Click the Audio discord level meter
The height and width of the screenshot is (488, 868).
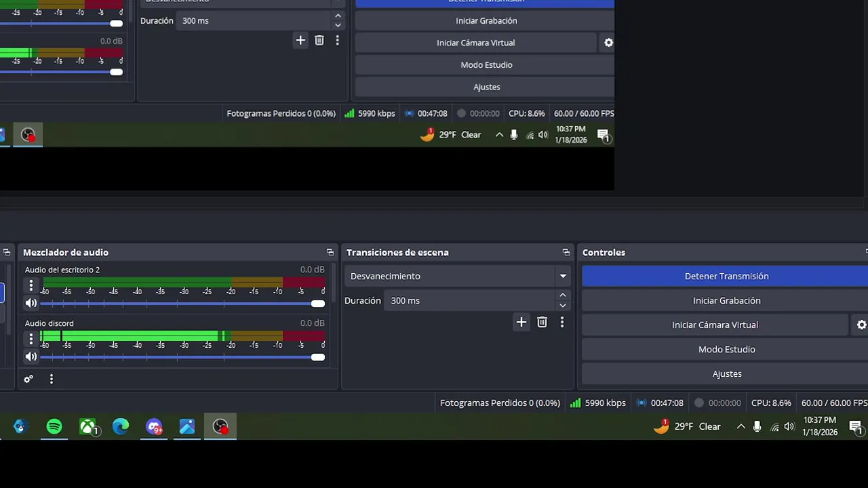[x=182, y=335]
